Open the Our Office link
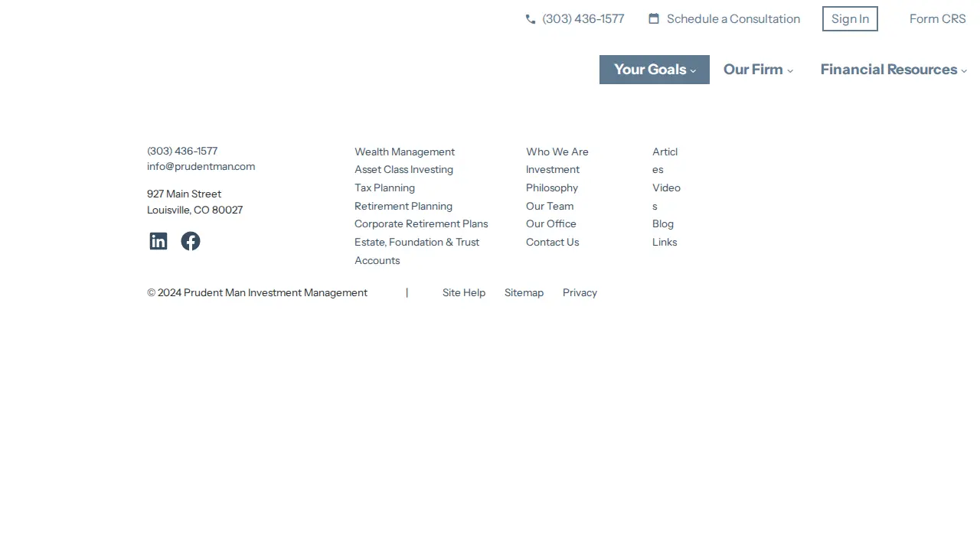This screenshot has width=980, height=551. tap(551, 223)
